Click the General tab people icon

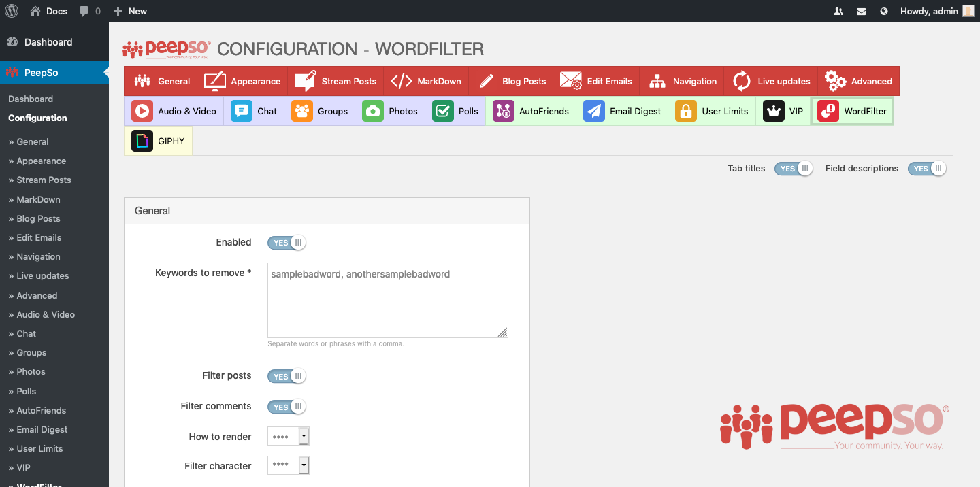142,81
